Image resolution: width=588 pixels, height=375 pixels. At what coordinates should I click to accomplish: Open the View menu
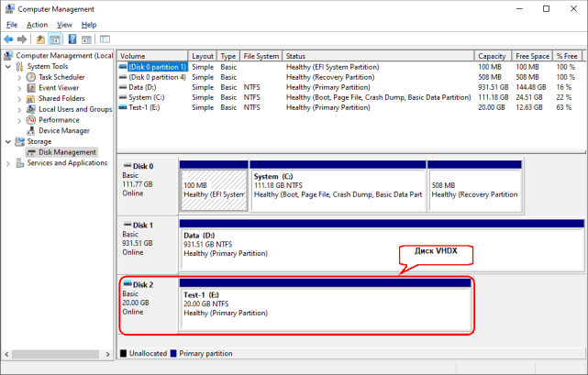pos(64,25)
